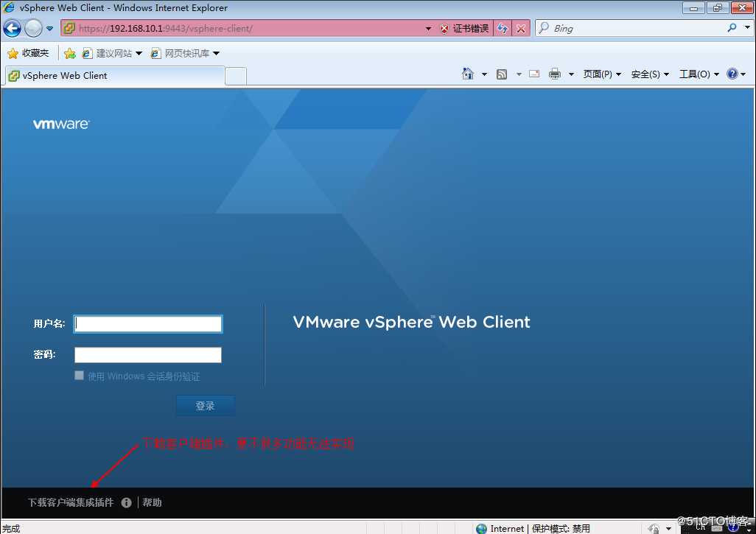Click the Home page icon
This screenshot has width=756, height=534.
pos(468,74)
